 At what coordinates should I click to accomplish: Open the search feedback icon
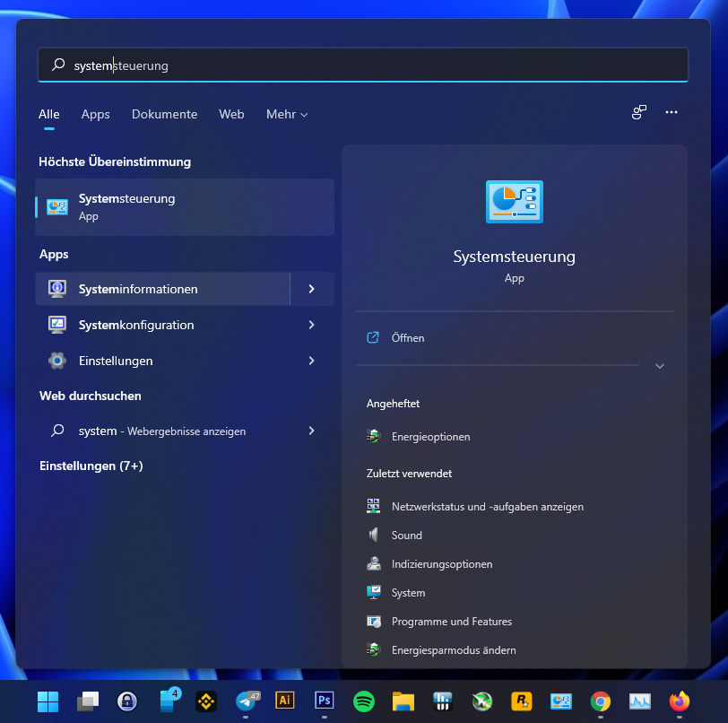tap(639, 112)
